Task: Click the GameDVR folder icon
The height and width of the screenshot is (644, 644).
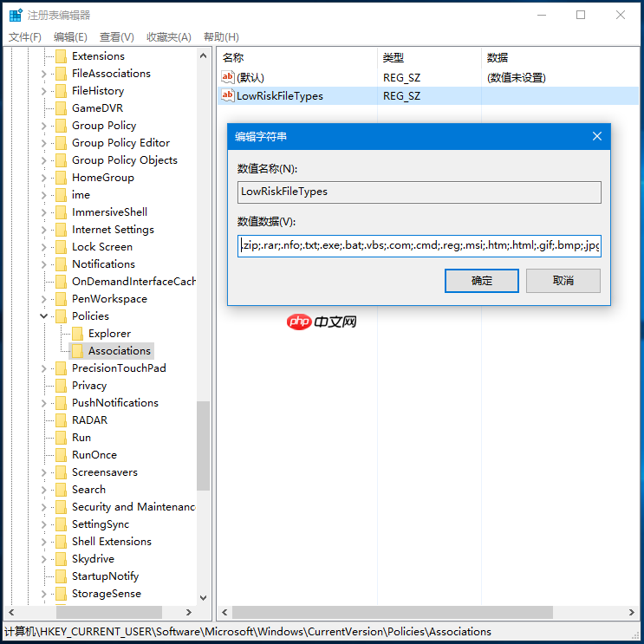Action: [61, 108]
